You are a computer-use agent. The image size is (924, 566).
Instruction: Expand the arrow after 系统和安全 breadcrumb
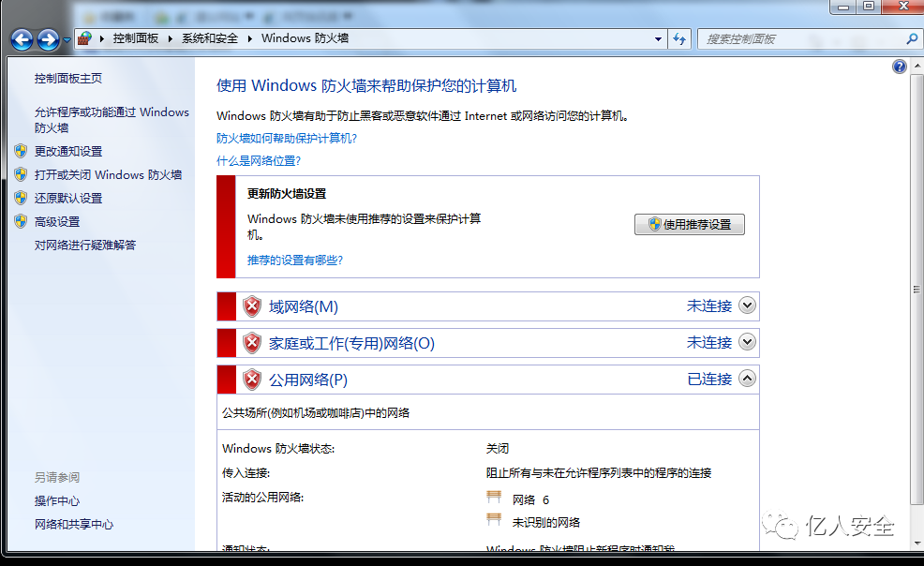point(249,38)
